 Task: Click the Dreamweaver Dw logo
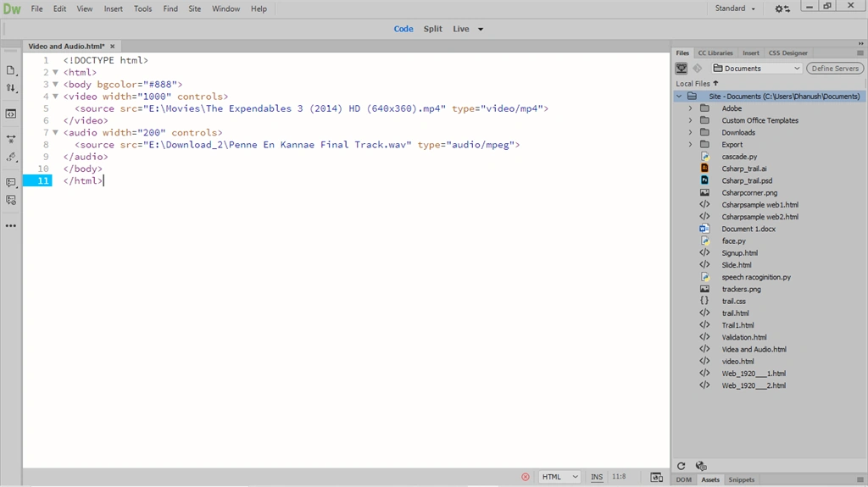coord(12,8)
